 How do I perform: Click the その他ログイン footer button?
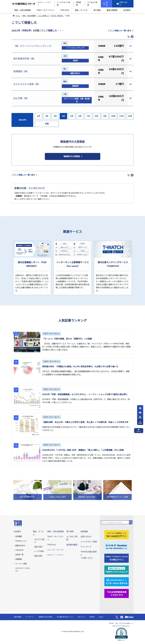(x=117, y=558)
